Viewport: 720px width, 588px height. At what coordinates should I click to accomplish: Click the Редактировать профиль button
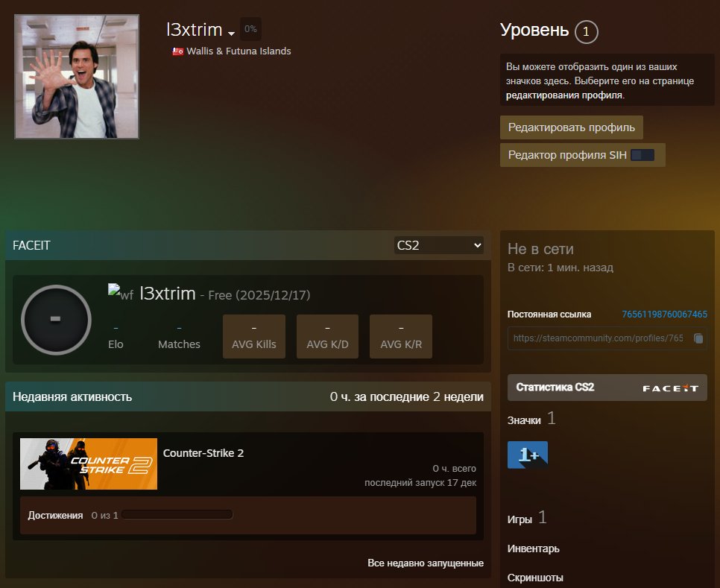click(571, 127)
